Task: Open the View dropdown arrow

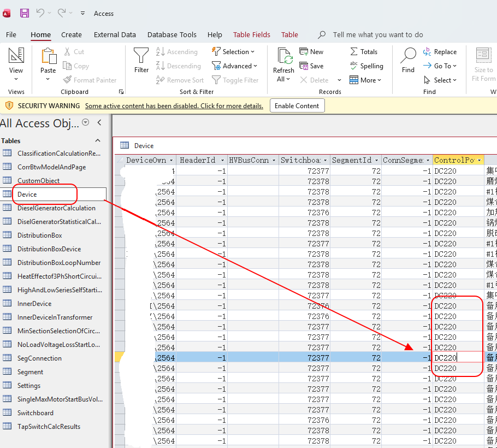Action: [x=16, y=79]
